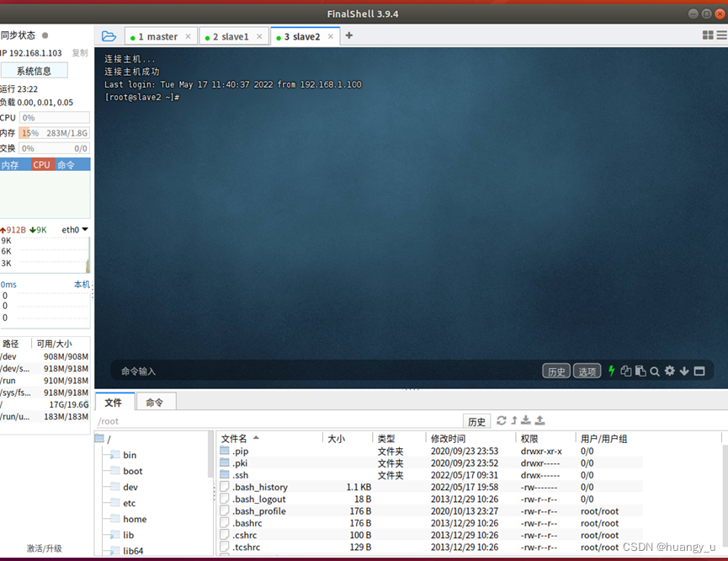Select the .tcshrc file name
Viewport: 728px width, 561px height.
246,547
